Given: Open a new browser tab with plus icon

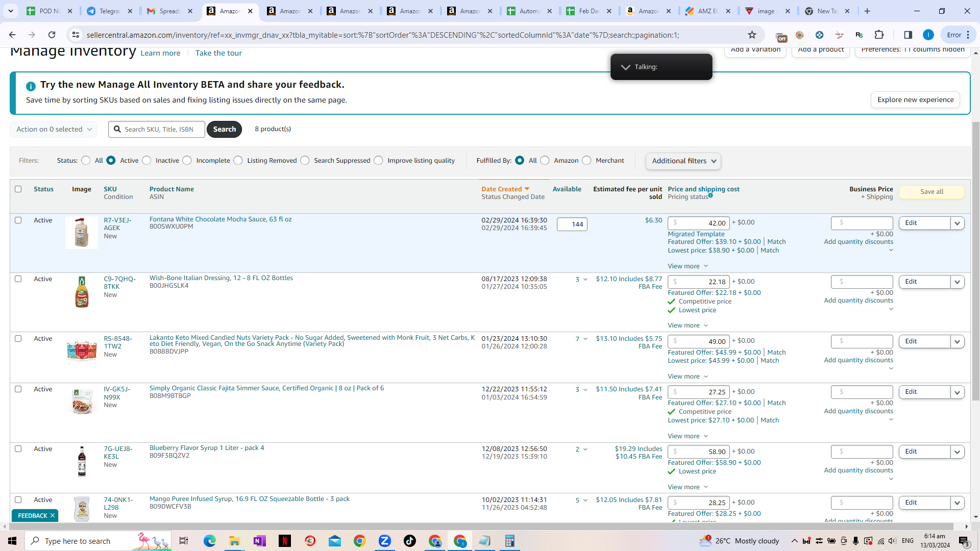Looking at the screenshot, I should coord(867,11).
